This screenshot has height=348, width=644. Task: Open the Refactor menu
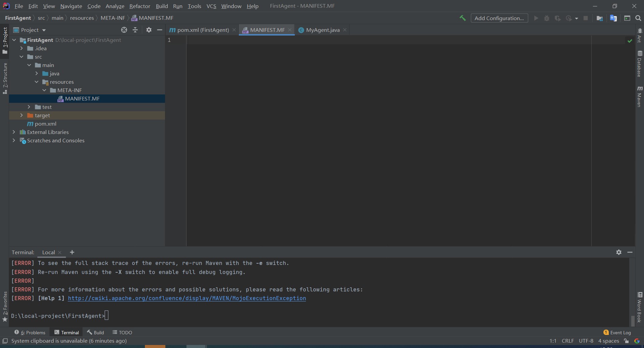[140, 6]
